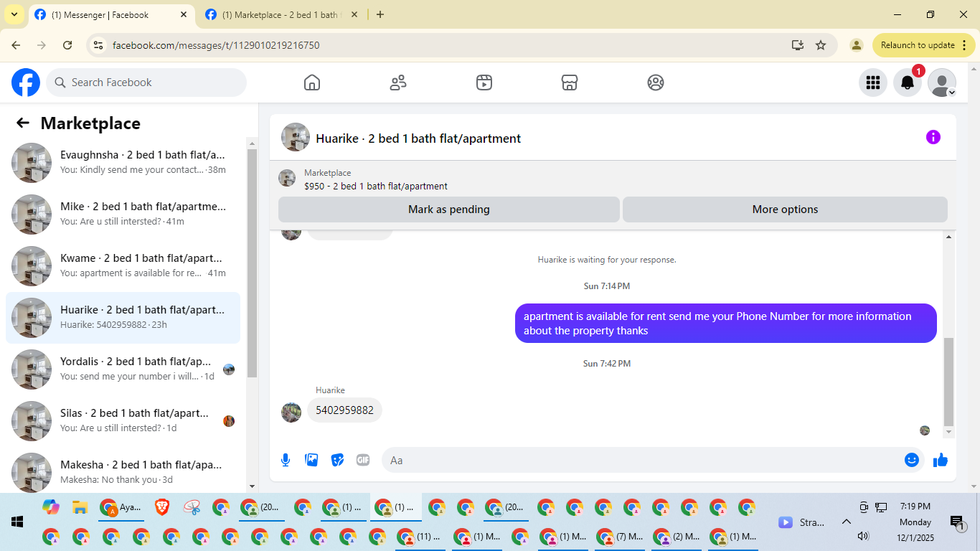Open the Makesha conversation
This screenshot has width=980, height=551.
[x=123, y=470]
